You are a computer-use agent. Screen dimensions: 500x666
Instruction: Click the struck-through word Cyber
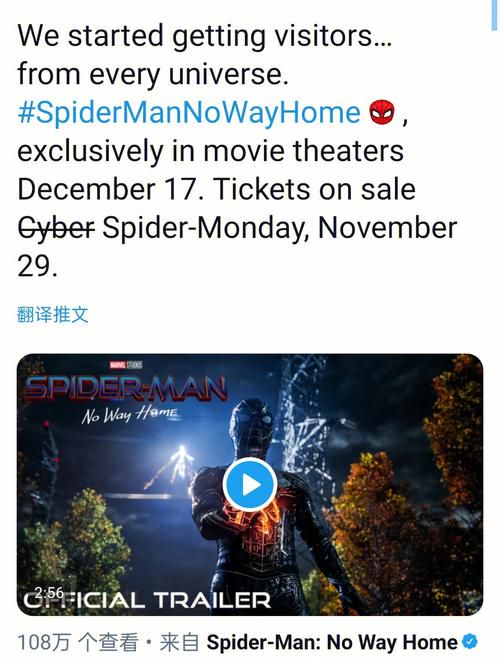pyautogui.click(x=56, y=228)
